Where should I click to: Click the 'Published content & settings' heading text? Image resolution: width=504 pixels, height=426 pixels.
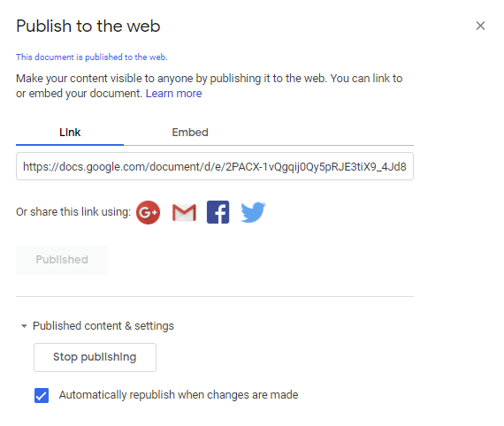click(103, 326)
